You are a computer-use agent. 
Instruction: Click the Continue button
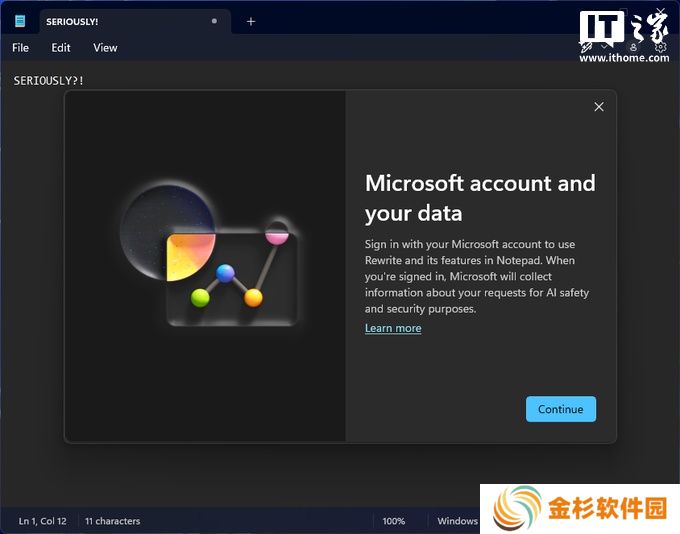click(x=561, y=409)
